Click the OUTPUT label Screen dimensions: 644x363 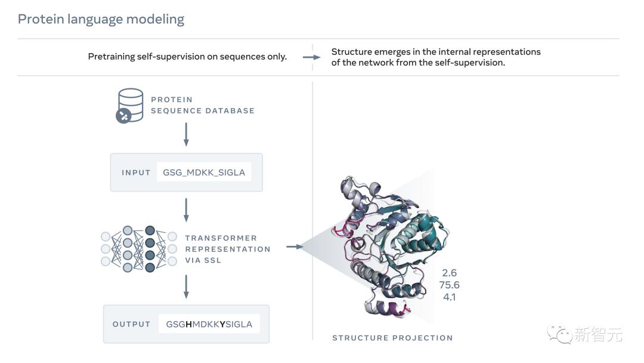point(131,324)
